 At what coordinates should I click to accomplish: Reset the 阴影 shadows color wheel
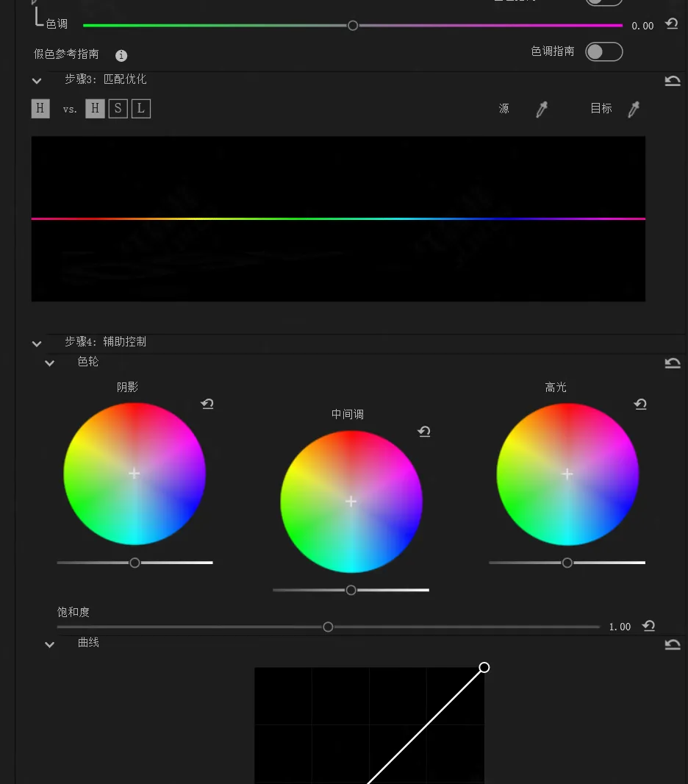click(x=207, y=404)
